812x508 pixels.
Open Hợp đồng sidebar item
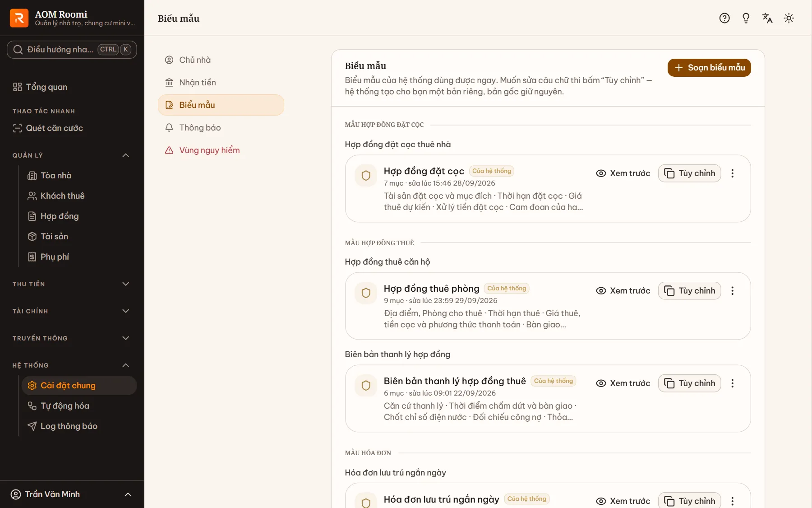pos(79,216)
